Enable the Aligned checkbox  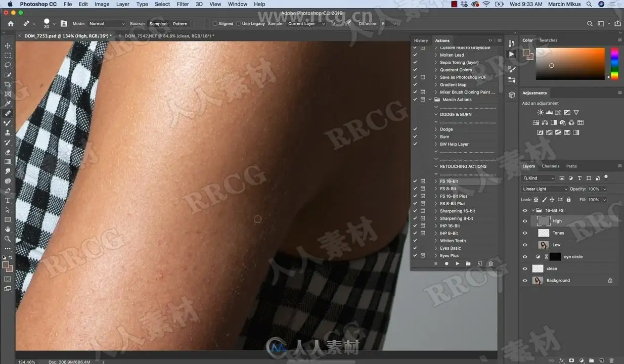(x=215, y=24)
